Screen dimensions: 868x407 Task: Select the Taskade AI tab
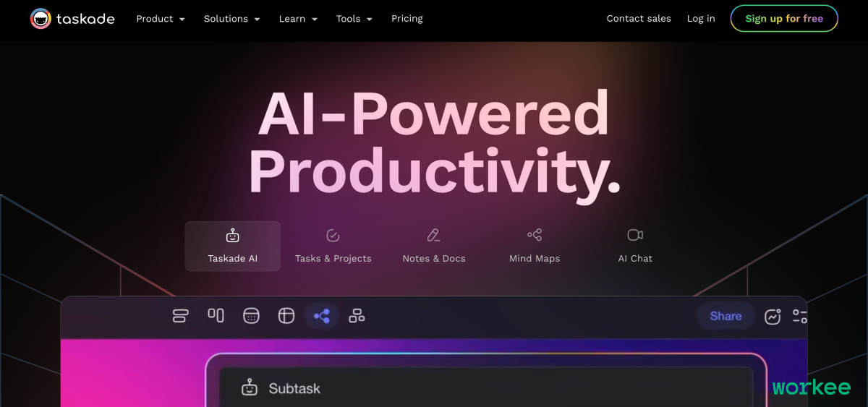[232, 247]
